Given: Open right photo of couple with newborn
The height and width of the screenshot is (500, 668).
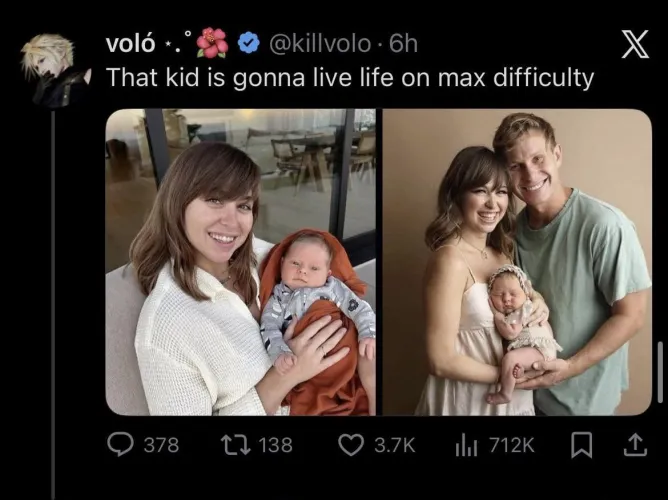Looking at the screenshot, I should click(517, 262).
